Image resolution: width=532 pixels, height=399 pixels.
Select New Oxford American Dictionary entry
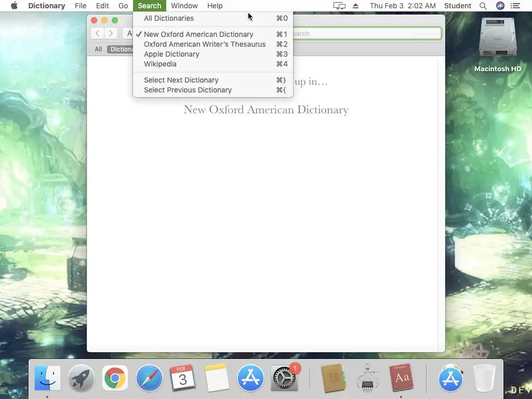tap(212, 34)
